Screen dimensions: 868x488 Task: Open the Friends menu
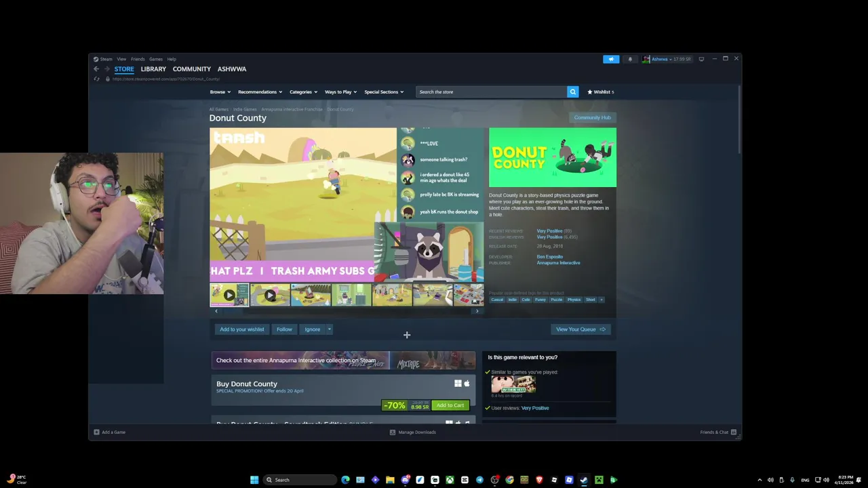click(x=138, y=59)
